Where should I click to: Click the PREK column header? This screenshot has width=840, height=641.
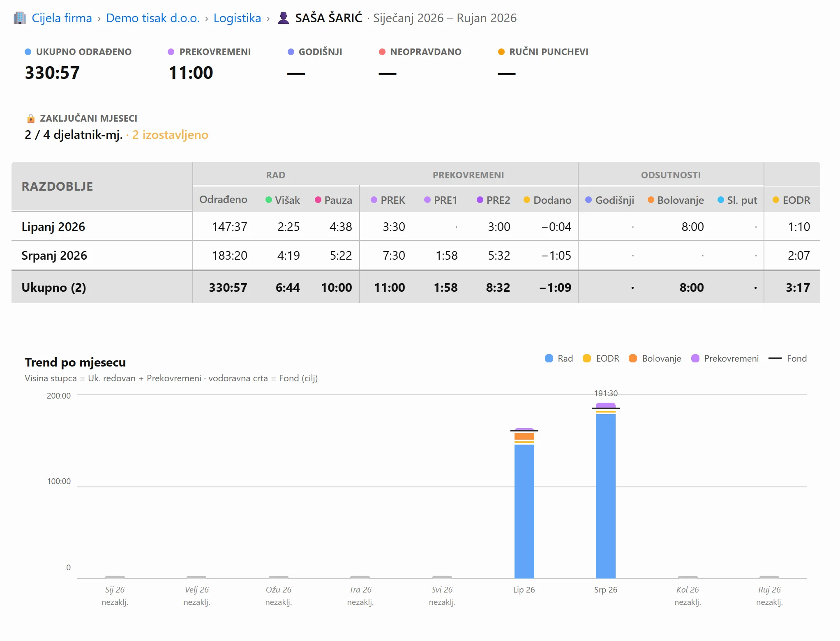(x=388, y=200)
